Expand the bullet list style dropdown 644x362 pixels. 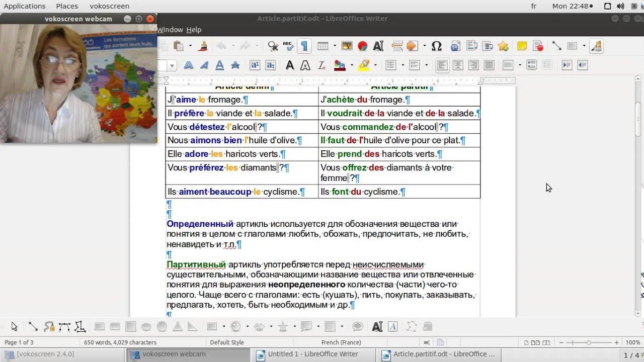coord(402,65)
